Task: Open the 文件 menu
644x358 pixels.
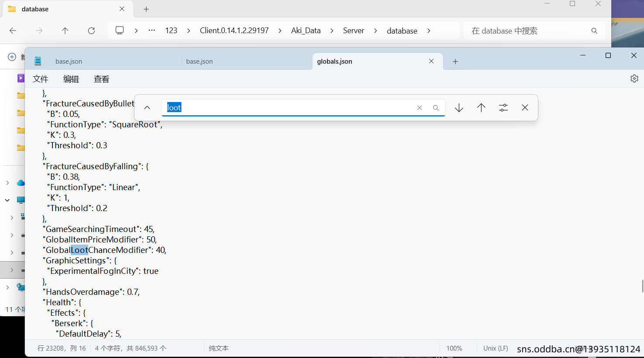Action: tap(40, 79)
